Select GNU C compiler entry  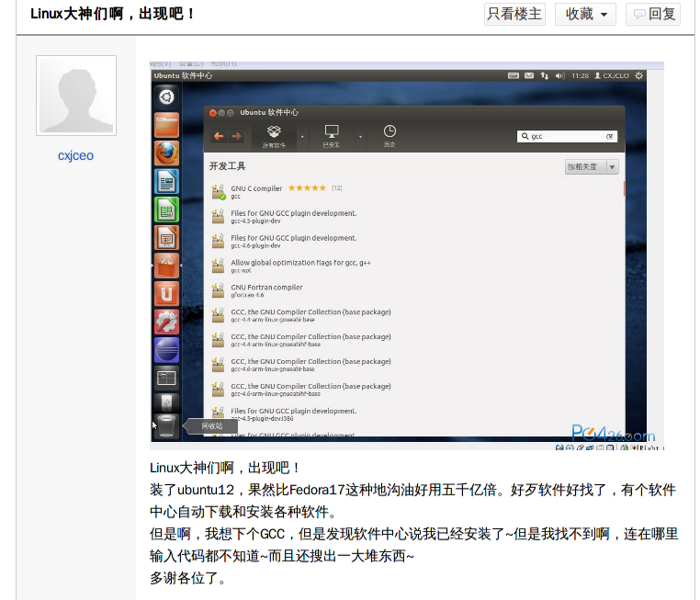415,192
